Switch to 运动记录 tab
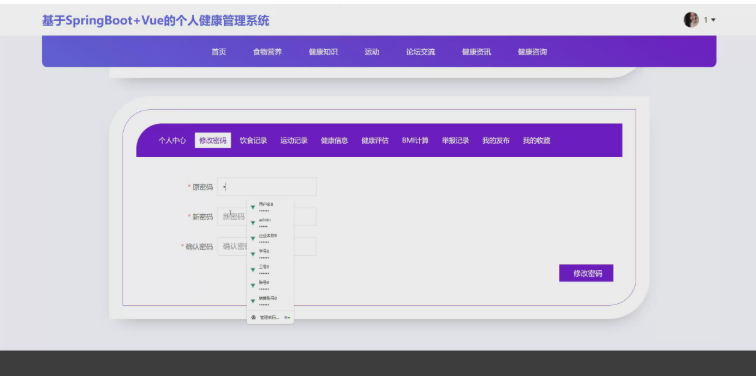The height and width of the screenshot is (376, 756). [x=294, y=140]
